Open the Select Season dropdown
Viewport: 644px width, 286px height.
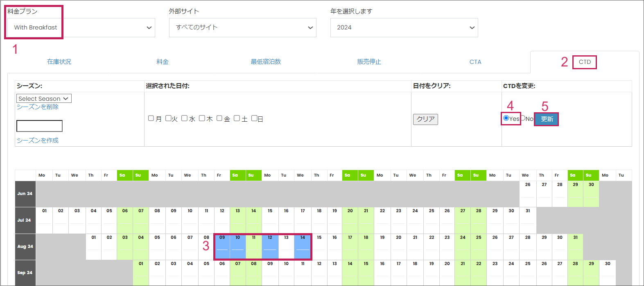click(44, 98)
